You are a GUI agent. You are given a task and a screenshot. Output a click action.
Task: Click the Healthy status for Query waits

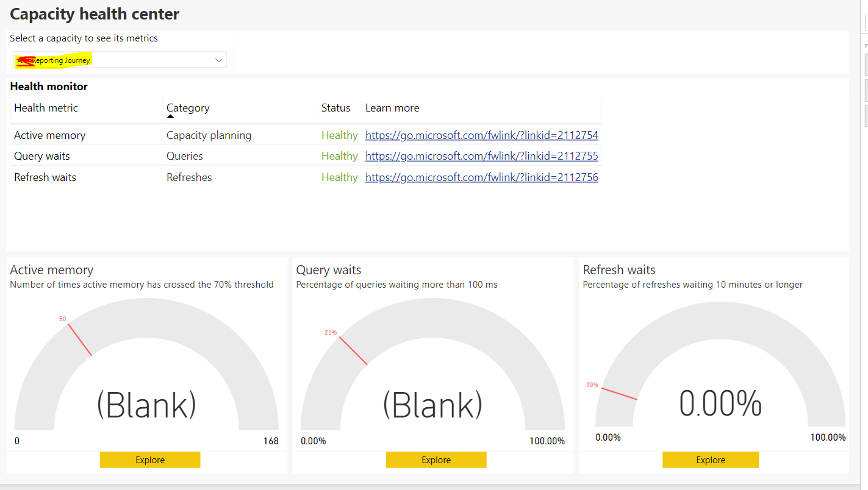coord(340,156)
